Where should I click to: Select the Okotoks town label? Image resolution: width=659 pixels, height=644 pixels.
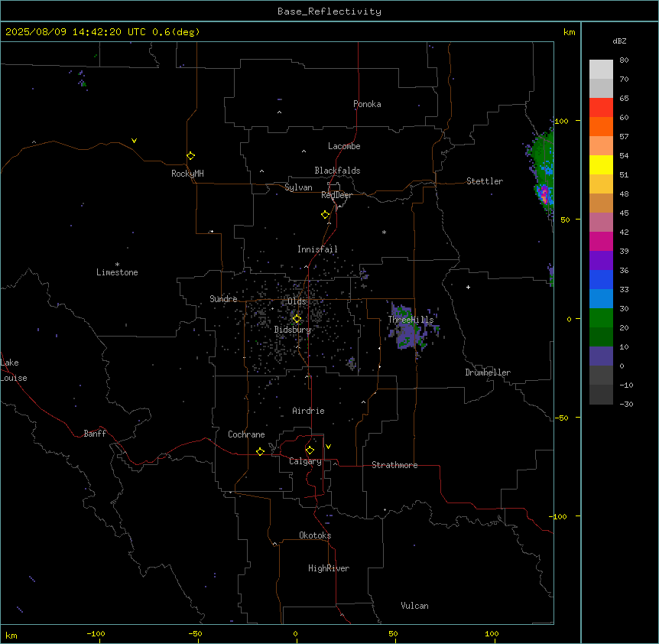315,535
